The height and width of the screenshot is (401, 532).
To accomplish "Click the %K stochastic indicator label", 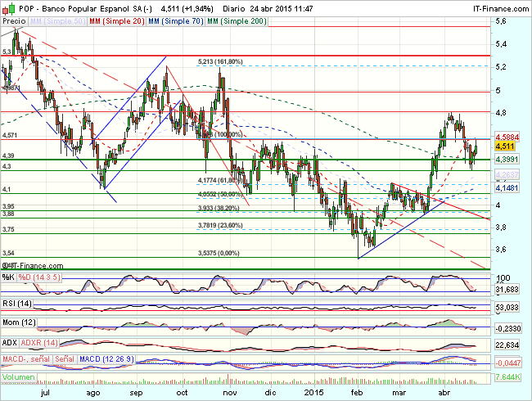I will (8, 277).
